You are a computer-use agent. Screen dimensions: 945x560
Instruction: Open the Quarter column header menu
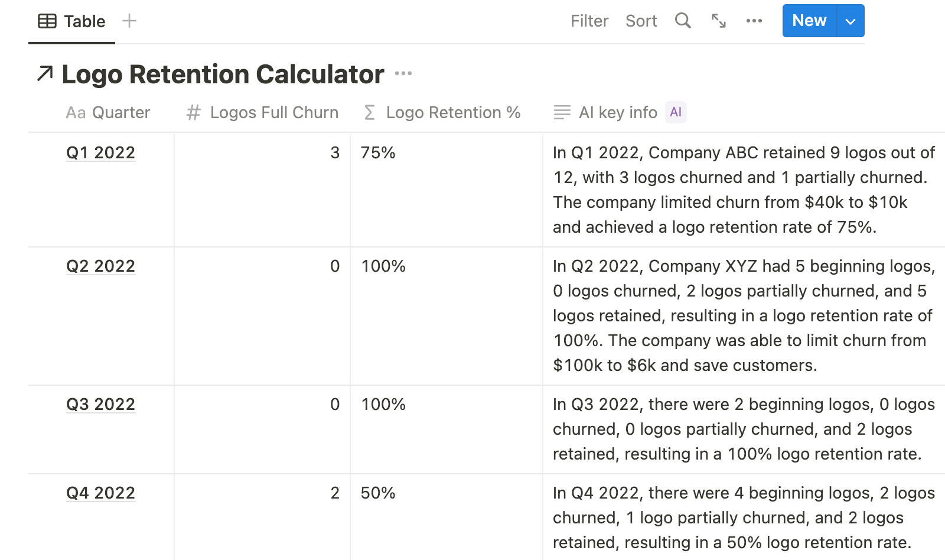[120, 112]
